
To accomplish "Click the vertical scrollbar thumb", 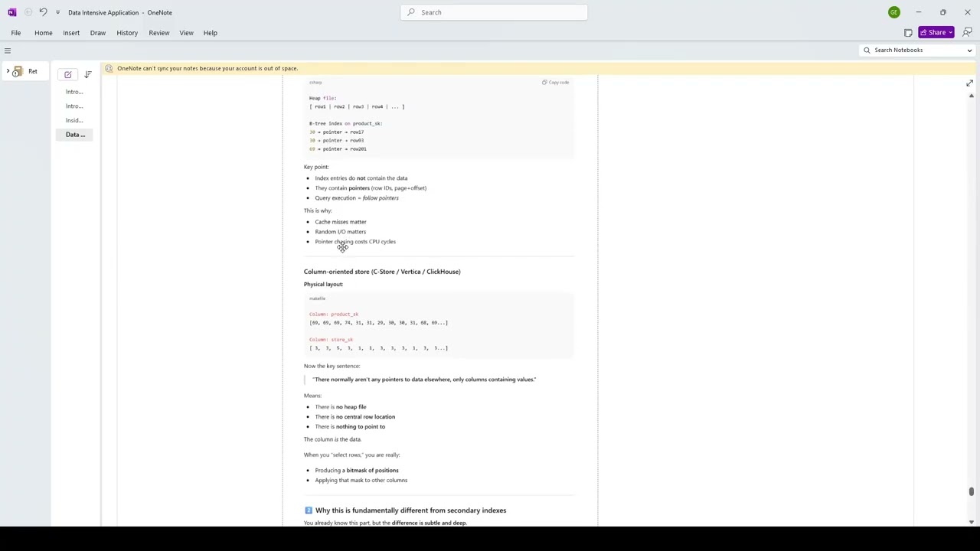I will 971,491.
